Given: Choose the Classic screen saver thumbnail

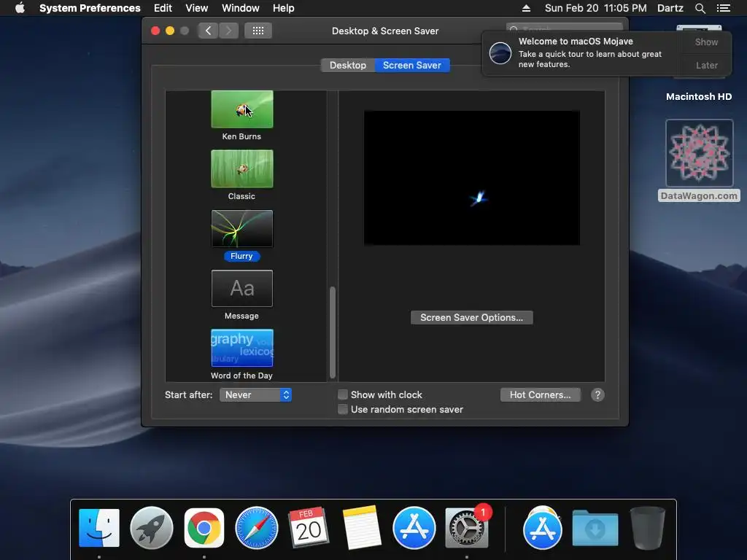Looking at the screenshot, I should pos(242,168).
